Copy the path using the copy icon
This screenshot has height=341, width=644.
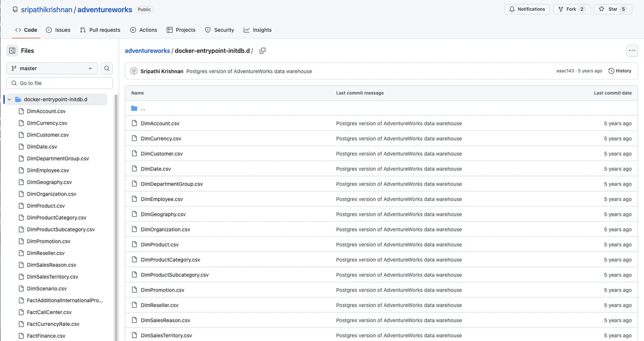pos(262,50)
